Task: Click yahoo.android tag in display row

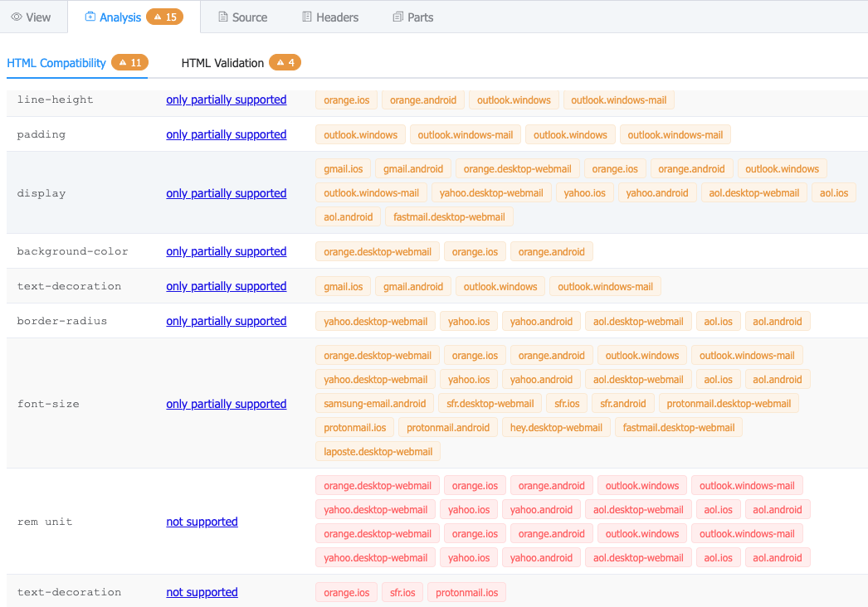Action: tap(657, 192)
